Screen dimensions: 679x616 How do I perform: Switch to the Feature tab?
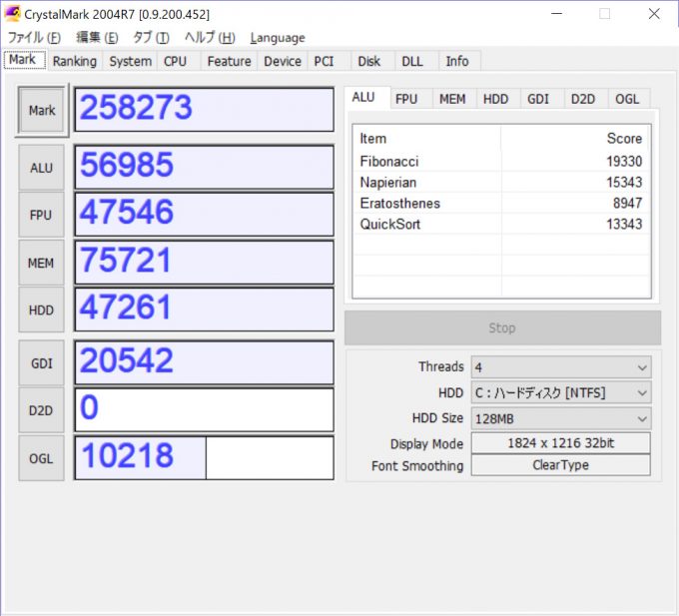[x=229, y=62]
